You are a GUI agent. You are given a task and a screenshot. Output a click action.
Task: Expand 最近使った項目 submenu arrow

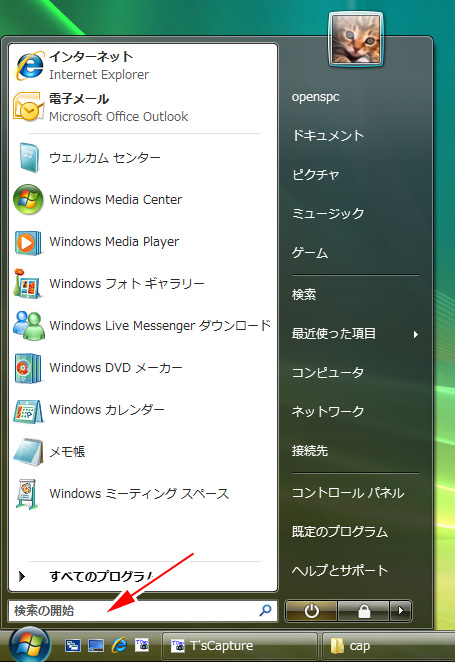416,334
